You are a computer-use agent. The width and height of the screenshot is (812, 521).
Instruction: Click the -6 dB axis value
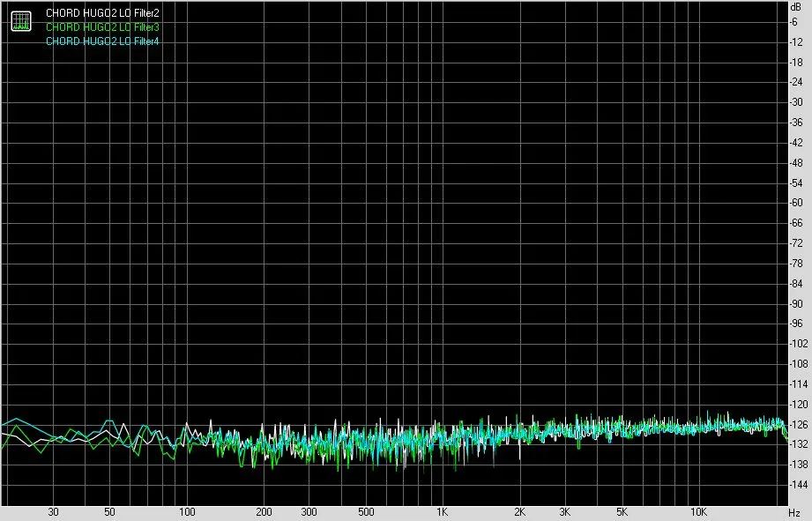(794, 22)
